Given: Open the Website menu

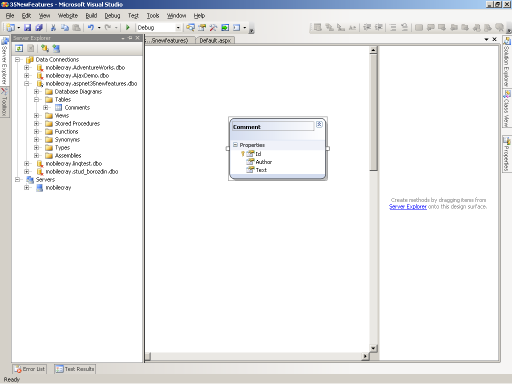Looking at the screenshot, I should pyautogui.click(x=68, y=16).
